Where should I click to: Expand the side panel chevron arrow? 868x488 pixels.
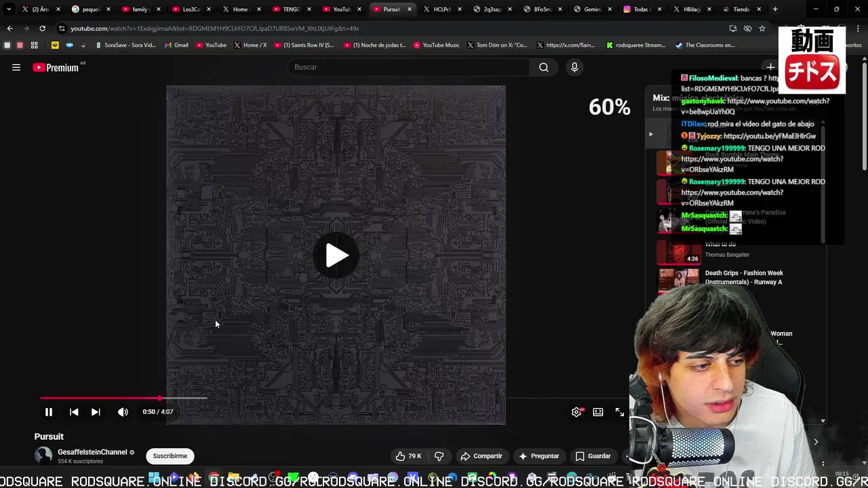pos(816,442)
